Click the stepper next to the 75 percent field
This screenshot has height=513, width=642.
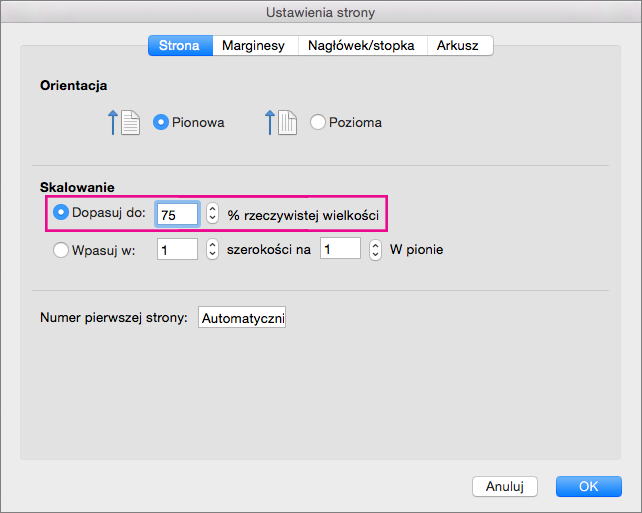click(212, 213)
